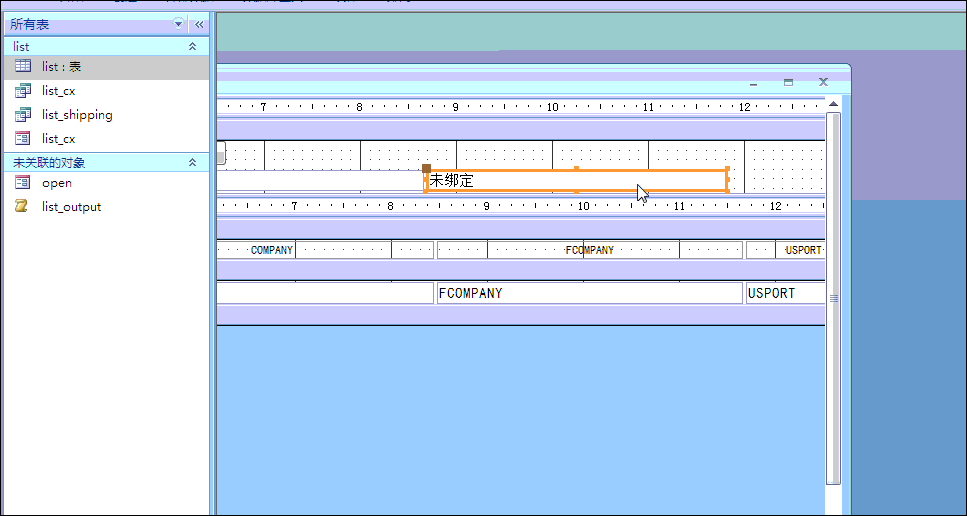Viewport: 967px width, 516px height.
Task: Select the USPORT text box in the detail section
Action: pyautogui.click(x=785, y=293)
